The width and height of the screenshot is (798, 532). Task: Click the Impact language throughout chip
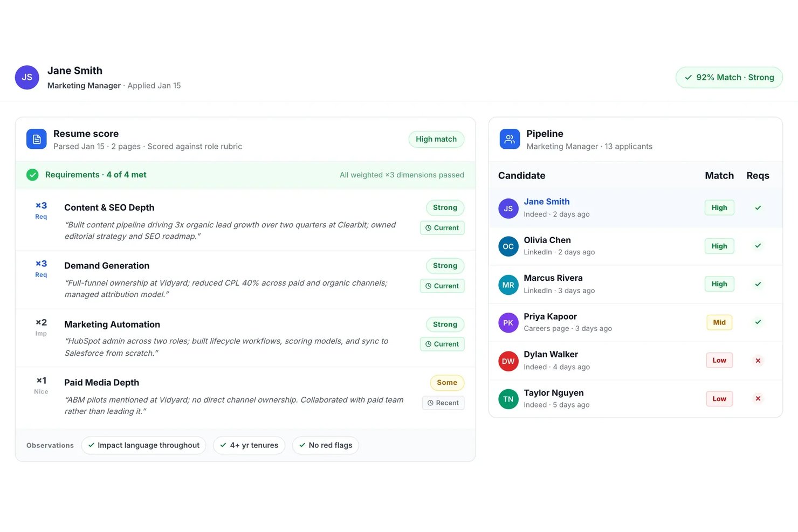click(x=143, y=445)
